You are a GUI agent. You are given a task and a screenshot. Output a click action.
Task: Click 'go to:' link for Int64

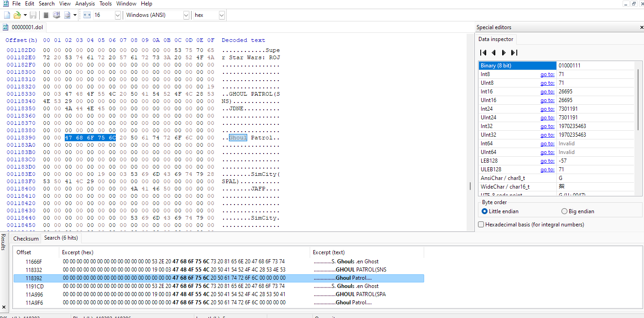pyautogui.click(x=547, y=144)
